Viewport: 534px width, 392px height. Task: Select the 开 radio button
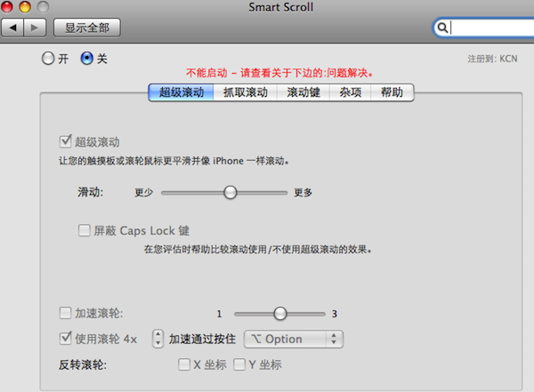click(x=48, y=59)
